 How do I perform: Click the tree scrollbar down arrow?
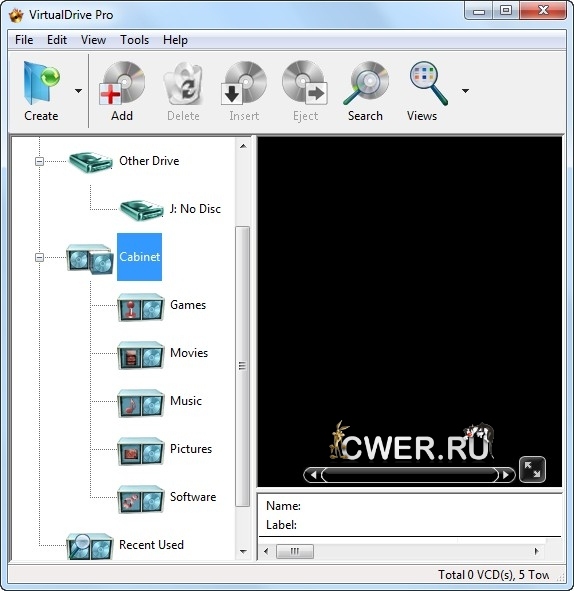click(243, 551)
